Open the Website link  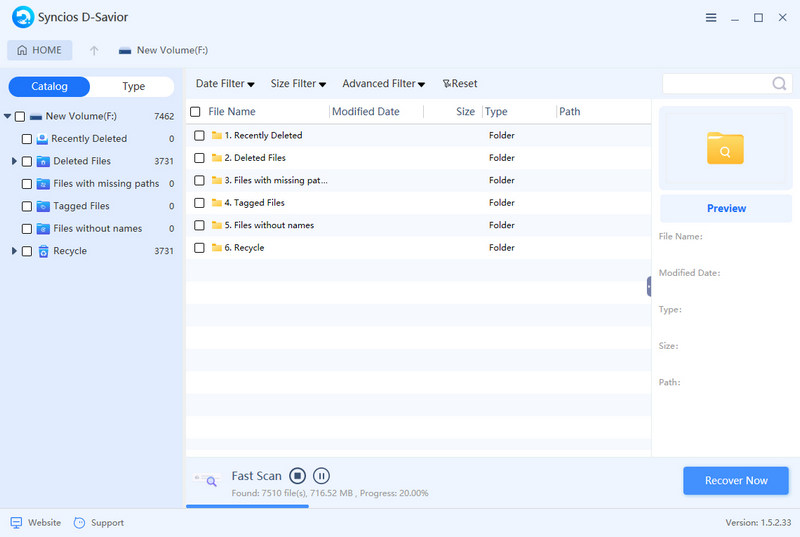click(x=36, y=523)
